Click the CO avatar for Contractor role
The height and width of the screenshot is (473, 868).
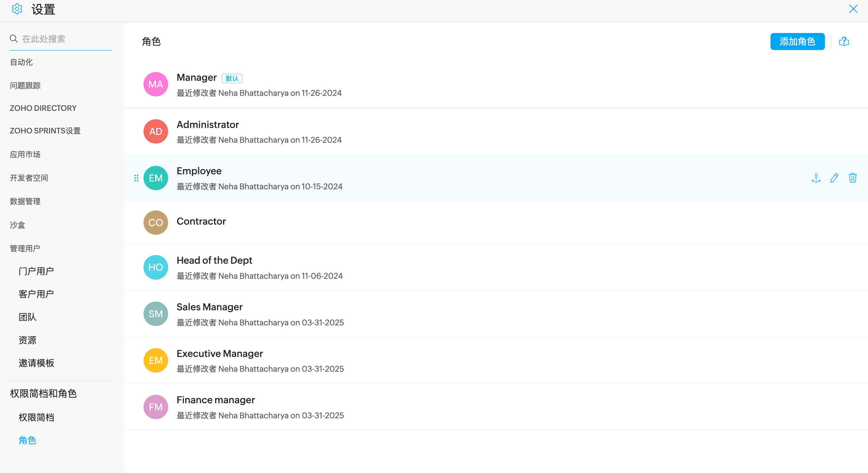(155, 223)
